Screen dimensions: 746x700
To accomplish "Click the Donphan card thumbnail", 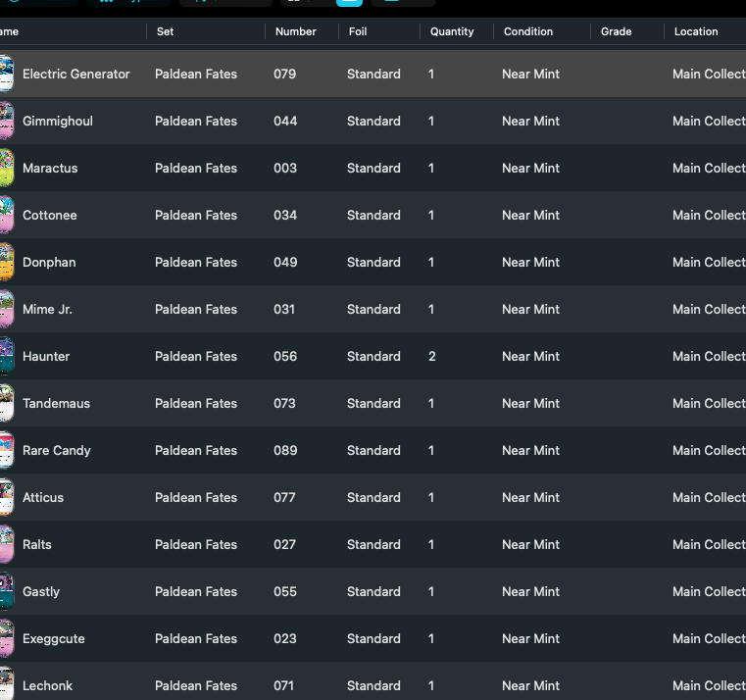I will [x=7, y=262].
